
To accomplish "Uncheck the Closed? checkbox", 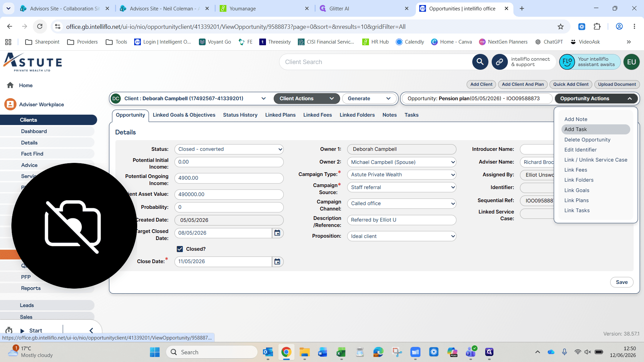I will tap(180, 249).
